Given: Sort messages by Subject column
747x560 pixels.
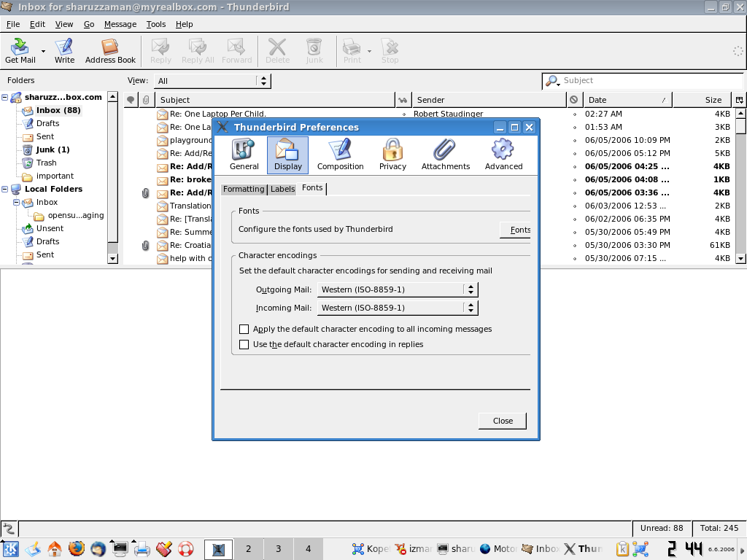Looking at the screenshot, I should coord(275,100).
